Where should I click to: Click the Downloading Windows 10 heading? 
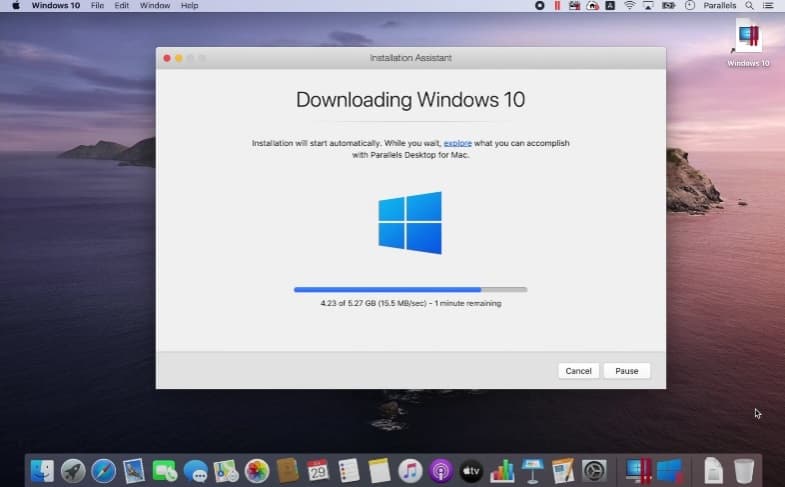(411, 100)
